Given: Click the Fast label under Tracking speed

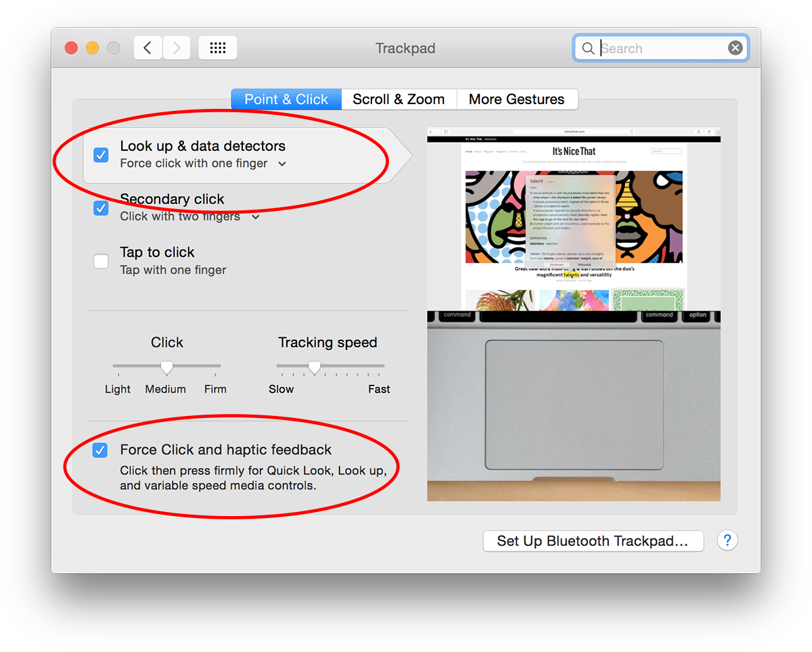Looking at the screenshot, I should click(379, 389).
